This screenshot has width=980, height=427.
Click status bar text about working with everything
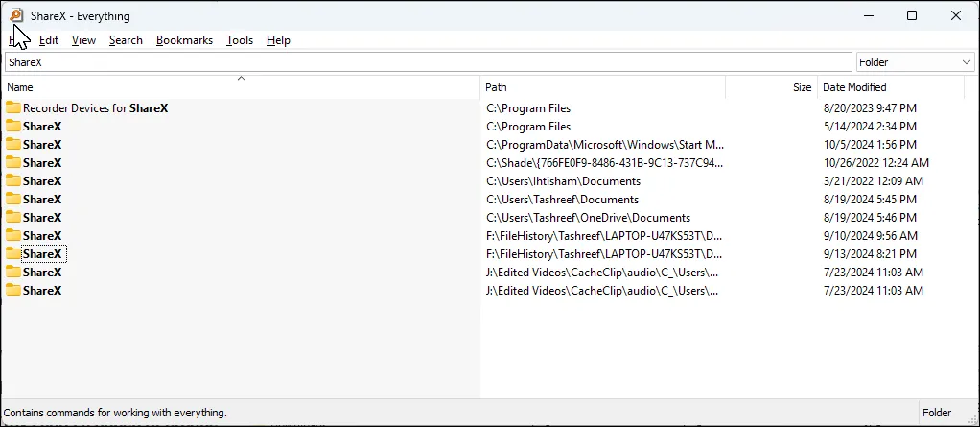coord(115,413)
